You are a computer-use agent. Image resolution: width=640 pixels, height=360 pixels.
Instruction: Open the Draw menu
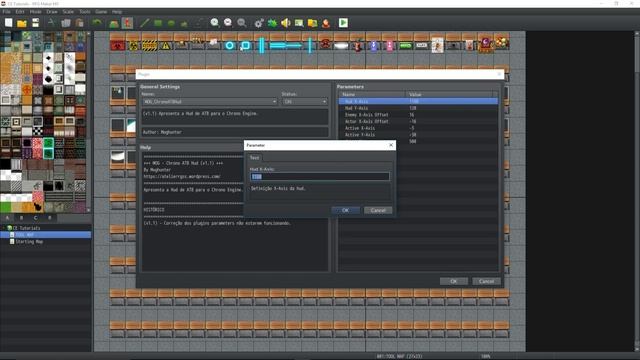point(52,12)
